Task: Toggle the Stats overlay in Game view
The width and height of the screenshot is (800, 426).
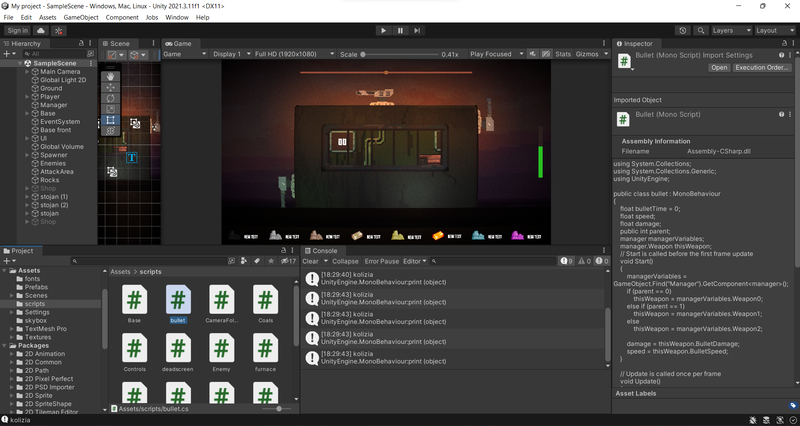Action: click(563, 54)
